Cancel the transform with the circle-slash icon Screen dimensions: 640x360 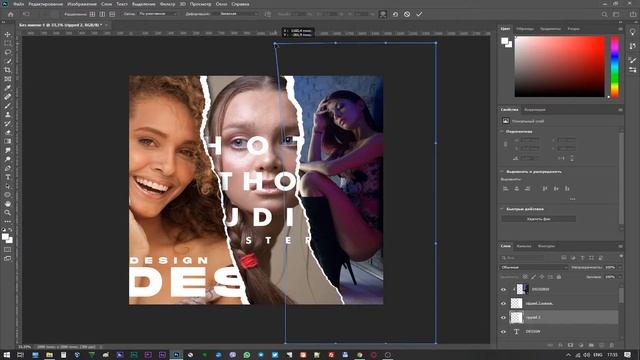[407, 14]
